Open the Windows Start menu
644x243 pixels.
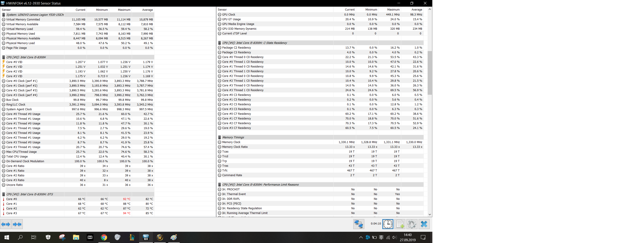tap(7, 237)
